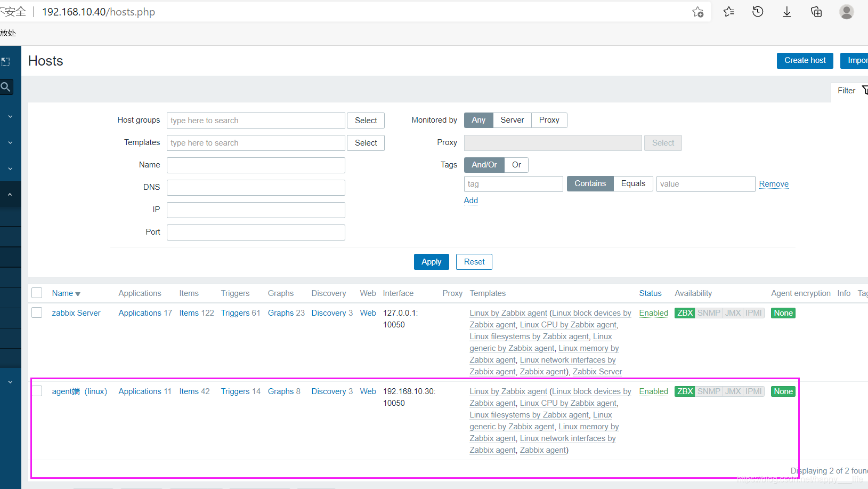Choose And/Or tag evaluation
868x489 pixels.
pos(484,165)
